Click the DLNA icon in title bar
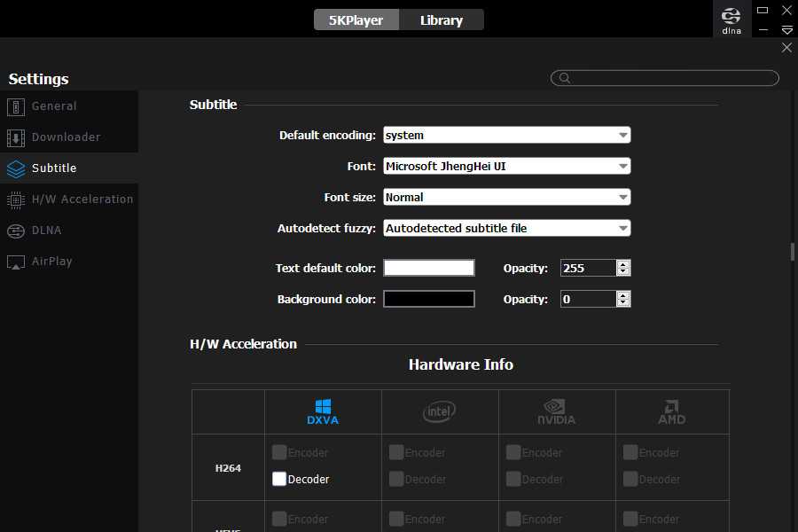Image resolution: width=798 pixels, height=532 pixels. 731,19
